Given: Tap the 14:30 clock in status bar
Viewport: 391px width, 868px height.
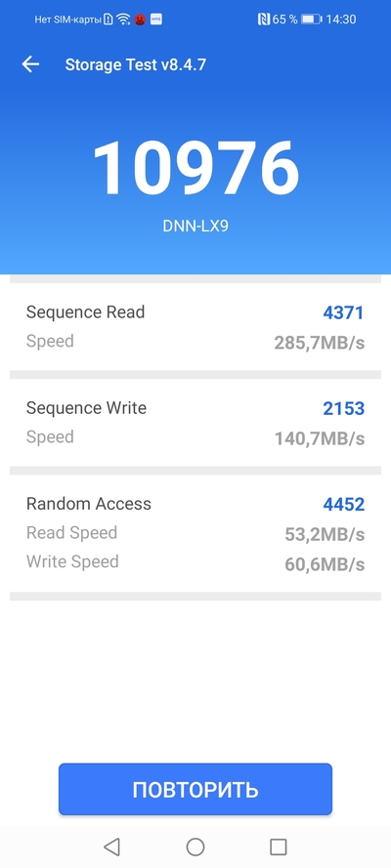Looking at the screenshot, I should [340, 20].
